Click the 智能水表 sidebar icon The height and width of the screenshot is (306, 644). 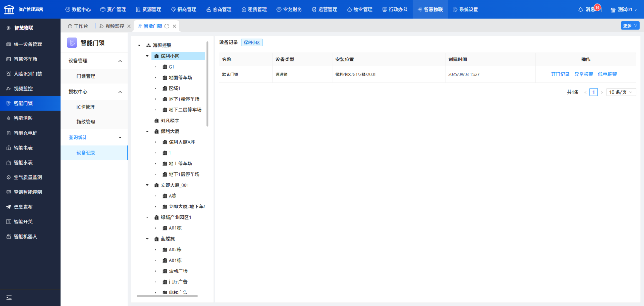(x=9, y=162)
